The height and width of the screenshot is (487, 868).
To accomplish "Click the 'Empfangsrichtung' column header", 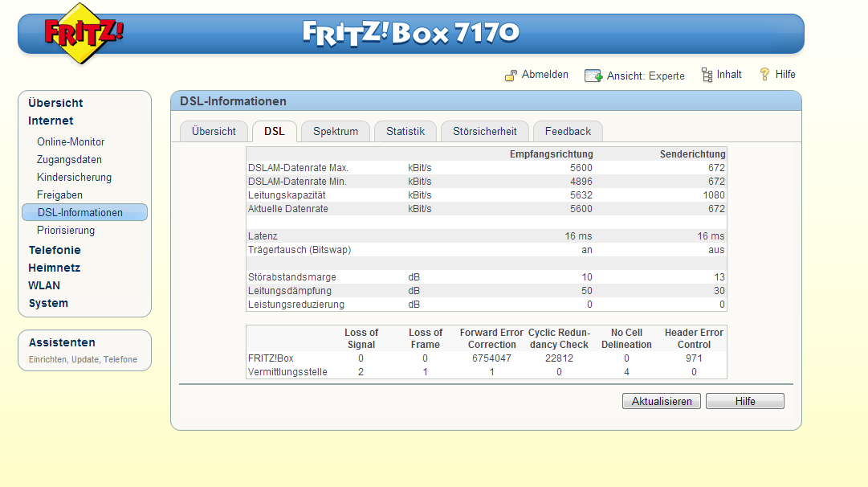I will [x=551, y=154].
